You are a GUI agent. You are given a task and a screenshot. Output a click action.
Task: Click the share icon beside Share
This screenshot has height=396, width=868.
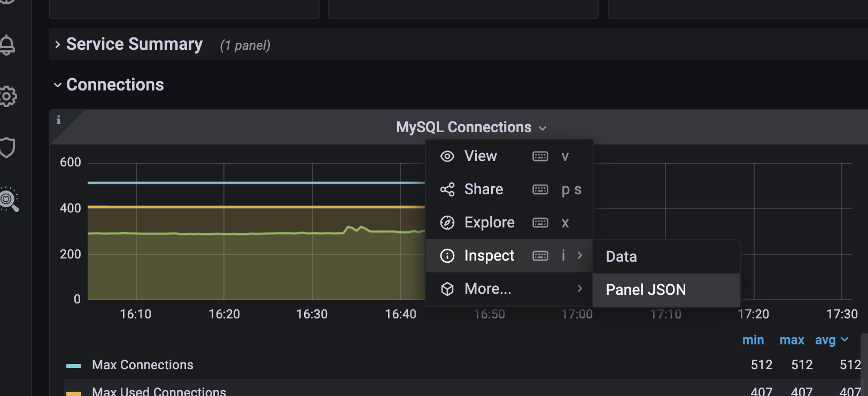[447, 189]
